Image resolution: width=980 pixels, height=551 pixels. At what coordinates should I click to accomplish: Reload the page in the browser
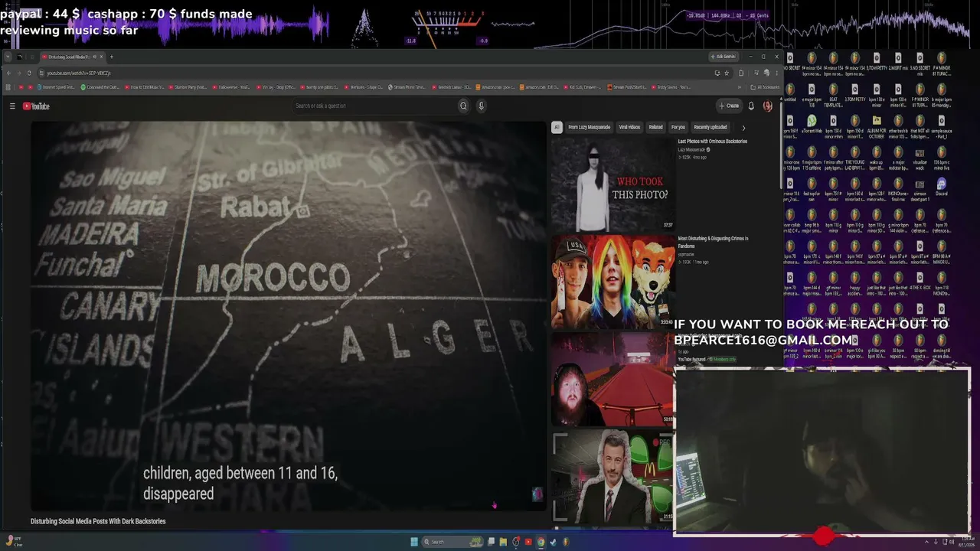pyautogui.click(x=29, y=73)
